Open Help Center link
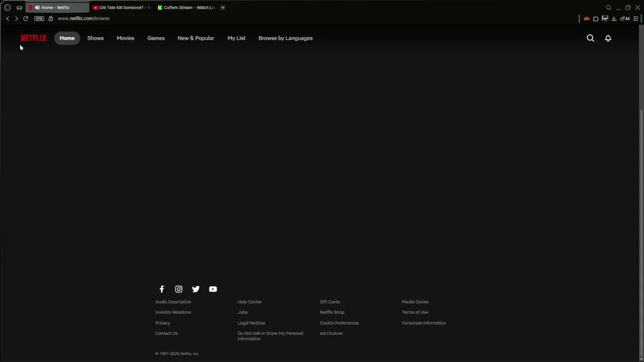This screenshot has width=644, height=362. [250, 302]
